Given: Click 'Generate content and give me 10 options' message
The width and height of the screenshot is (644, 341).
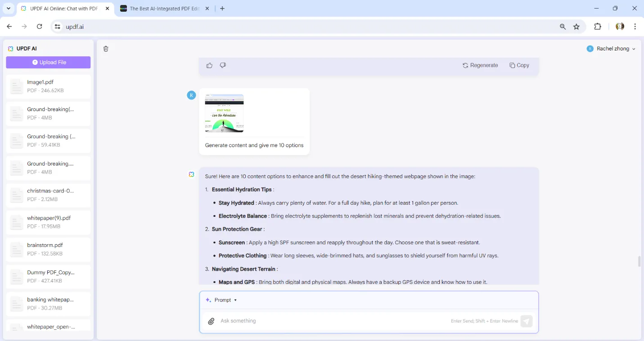Looking at the screenshot, I should [x=254, y=145].
